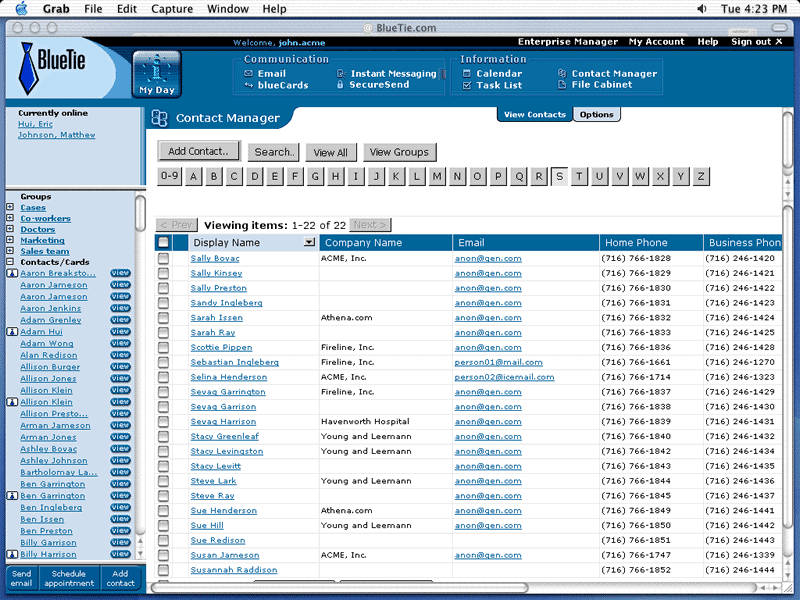Check the box for Scottie Pippen
This screenshot has width=800, height=600.
(x=163, y=347)
